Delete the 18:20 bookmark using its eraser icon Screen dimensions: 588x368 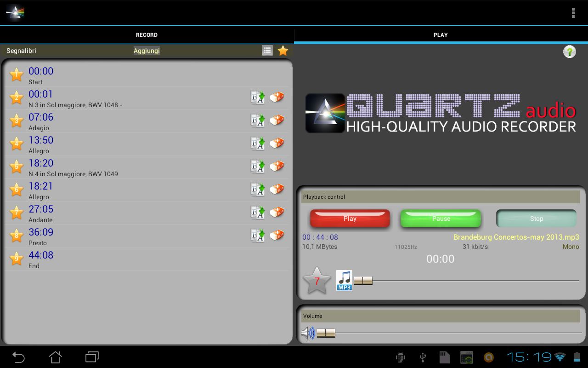[277, 166]
